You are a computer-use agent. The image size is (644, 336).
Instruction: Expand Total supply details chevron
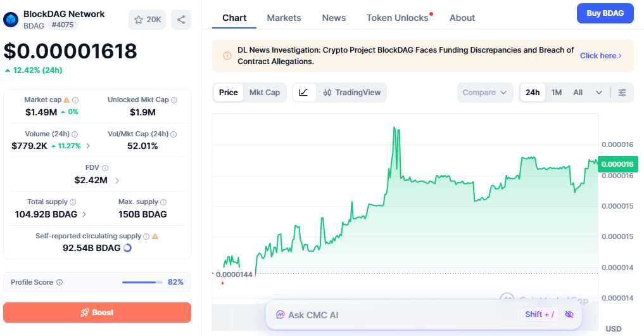click(84, 214)
